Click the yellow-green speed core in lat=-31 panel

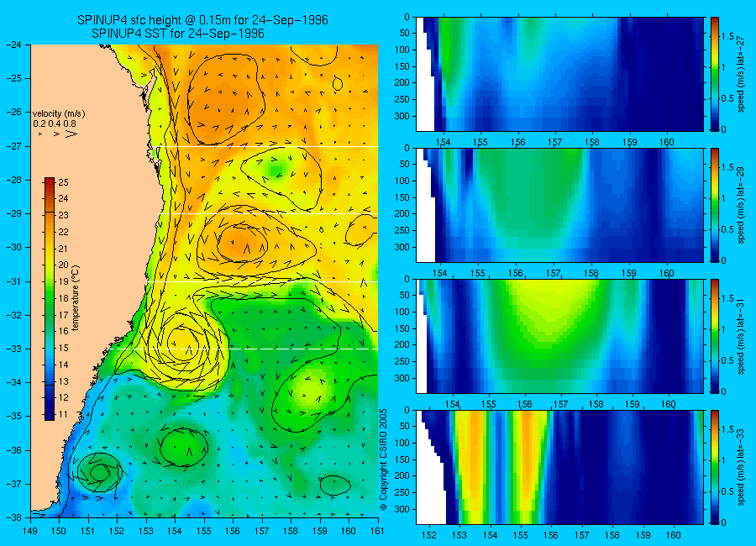pos(549,308)
